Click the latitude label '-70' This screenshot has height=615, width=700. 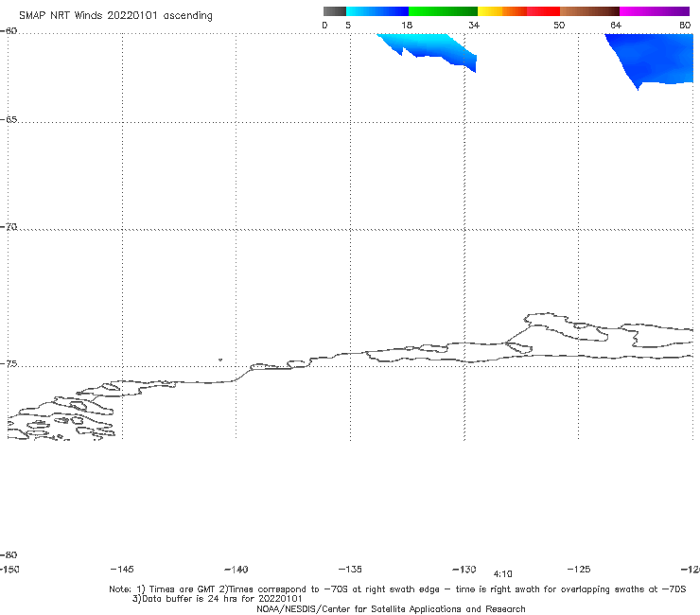pyautogui.click(x=9, y=227)
